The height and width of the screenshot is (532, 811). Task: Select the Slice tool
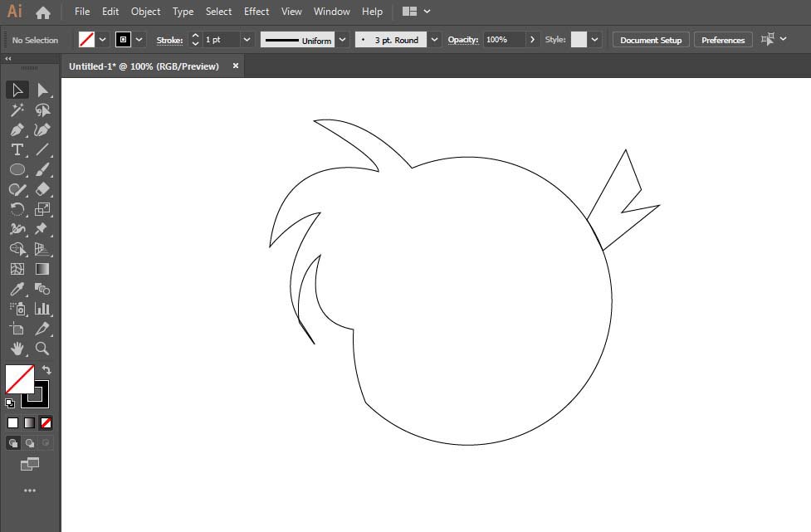[42, 329]
